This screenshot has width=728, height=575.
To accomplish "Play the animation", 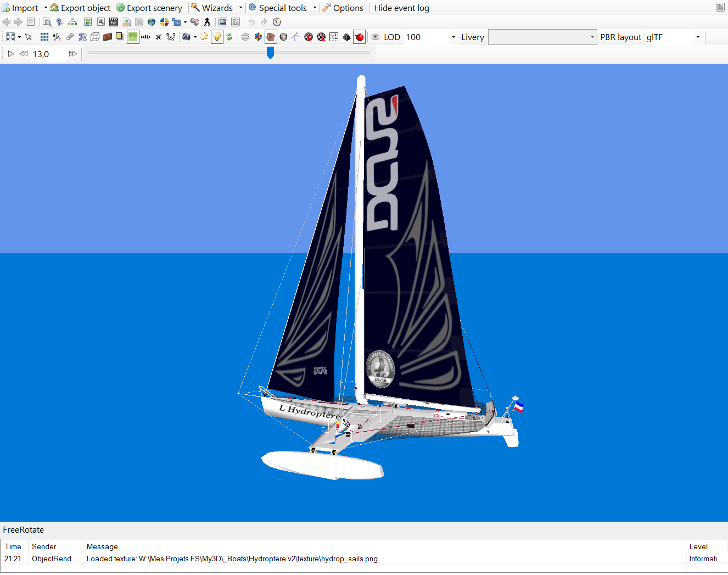I will coord(10,54).
